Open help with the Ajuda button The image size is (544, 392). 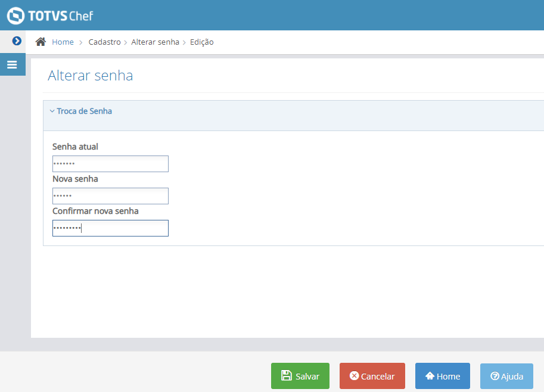click(x=506, y=376)
